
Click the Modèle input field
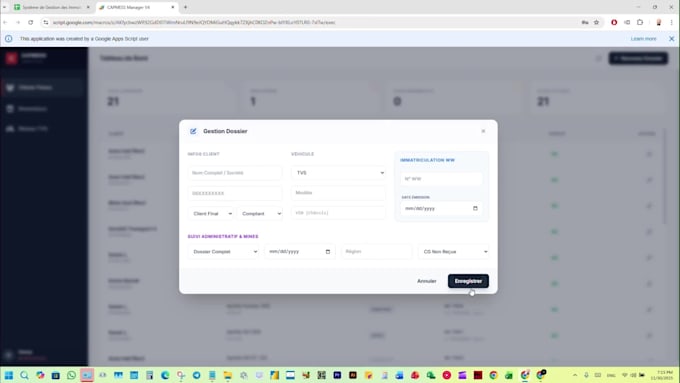(338, 193)
